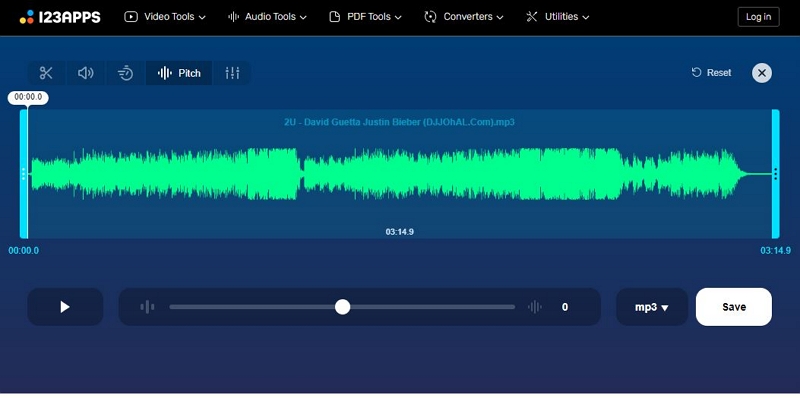
Task: Open the Audio Tools menu
Action: (x=267, y=17)
